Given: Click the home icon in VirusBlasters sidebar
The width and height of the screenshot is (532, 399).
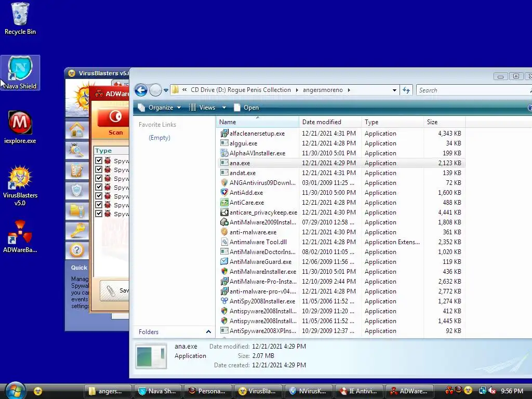Looking at the screenshot, I should tap(77, 129).
